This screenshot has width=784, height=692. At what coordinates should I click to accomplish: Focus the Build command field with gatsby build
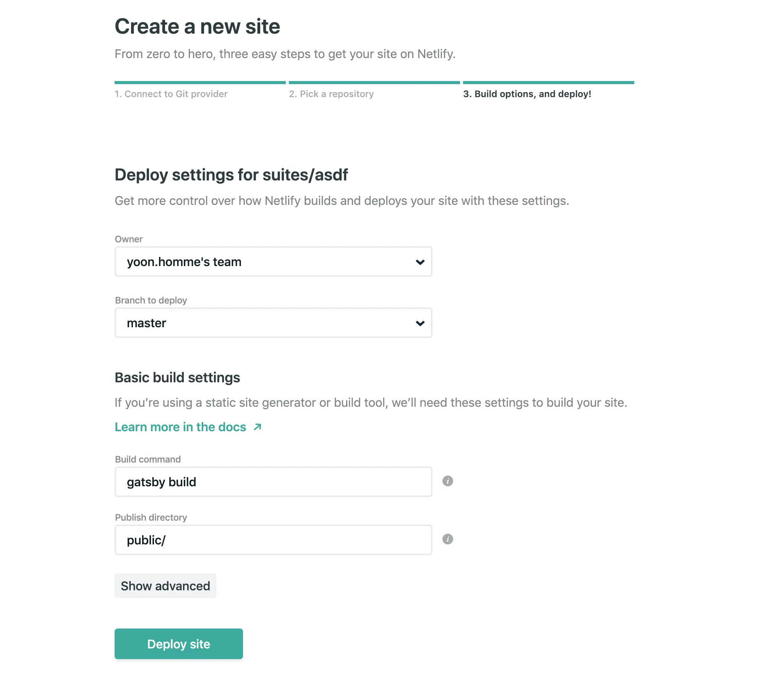(273, 482)
